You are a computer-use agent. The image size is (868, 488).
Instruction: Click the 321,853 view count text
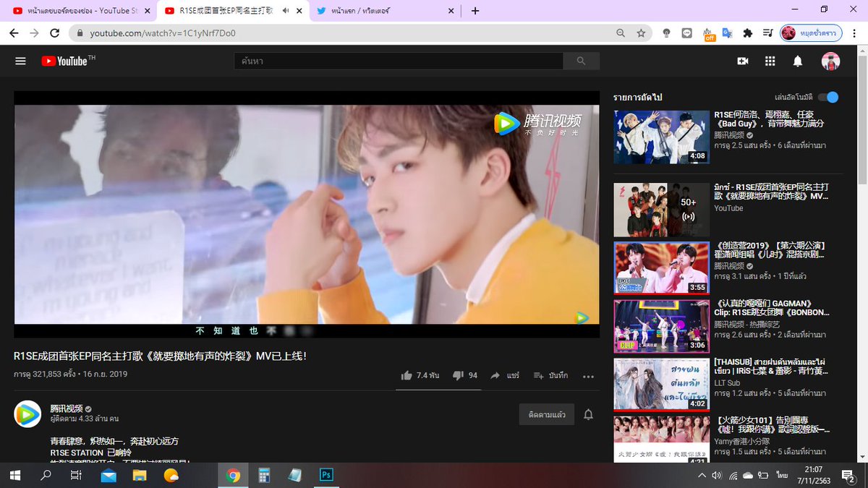pyautogui.click(x=46, y=374)
